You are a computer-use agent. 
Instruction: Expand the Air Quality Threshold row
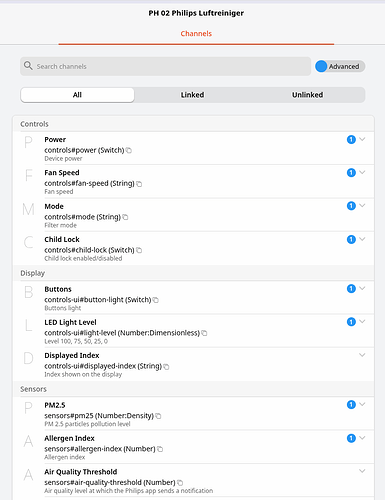pos(362,471)
